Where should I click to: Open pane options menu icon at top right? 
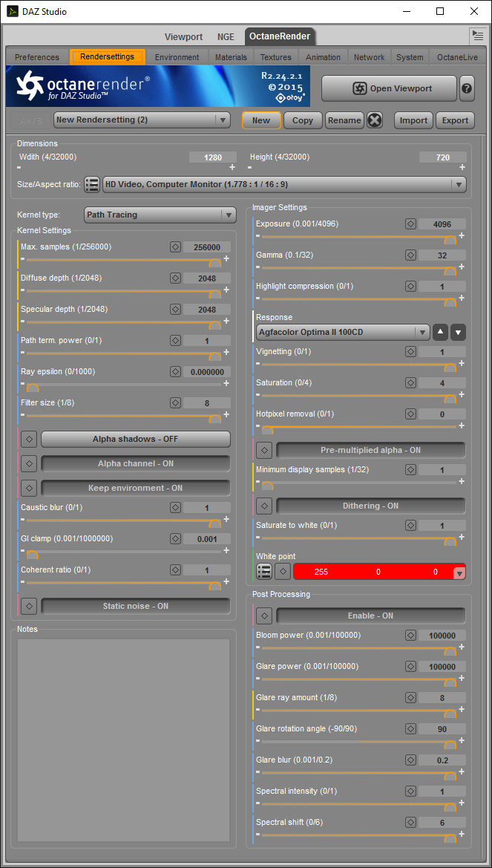[x=478, y=36]
